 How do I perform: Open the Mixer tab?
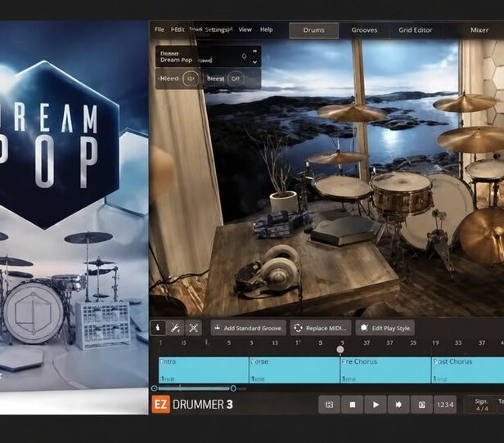pos(479,30)
